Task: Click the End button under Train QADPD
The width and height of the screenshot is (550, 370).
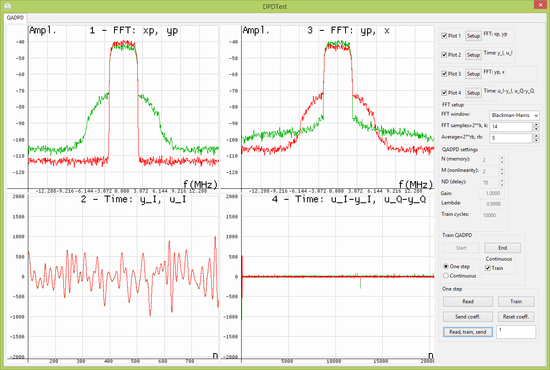Action: tap(502, 248)
